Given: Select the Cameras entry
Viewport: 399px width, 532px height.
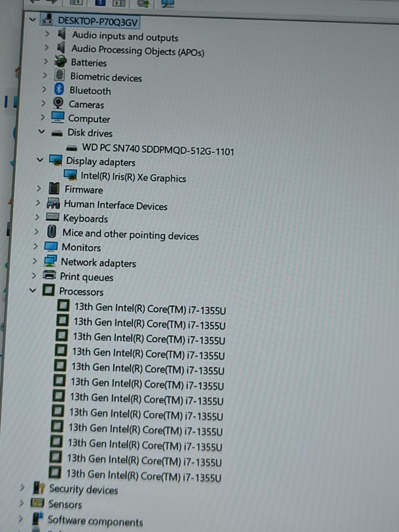Looking at the screenshot, I should (x=86, y=104).
